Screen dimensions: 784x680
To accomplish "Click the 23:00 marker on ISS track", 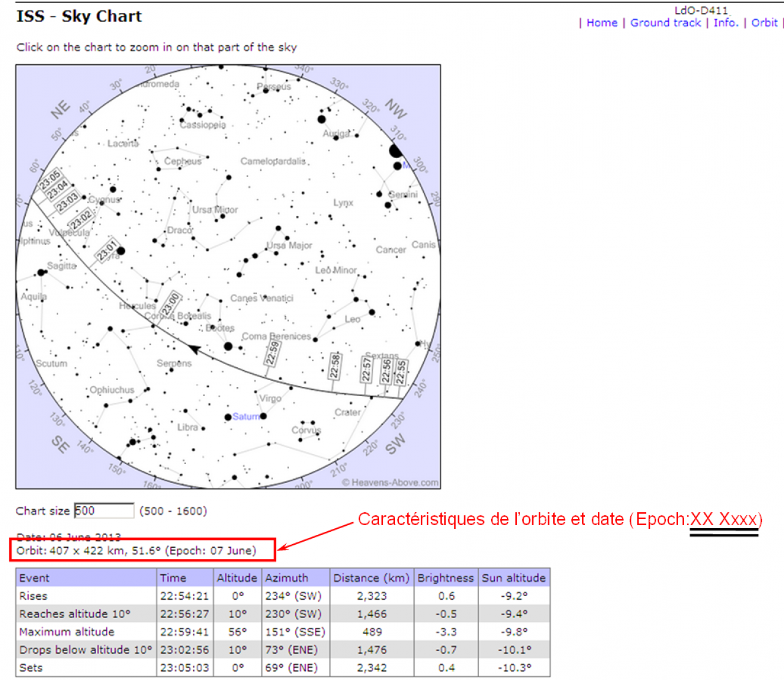I will pyautogui.click(x=171, y=304).
